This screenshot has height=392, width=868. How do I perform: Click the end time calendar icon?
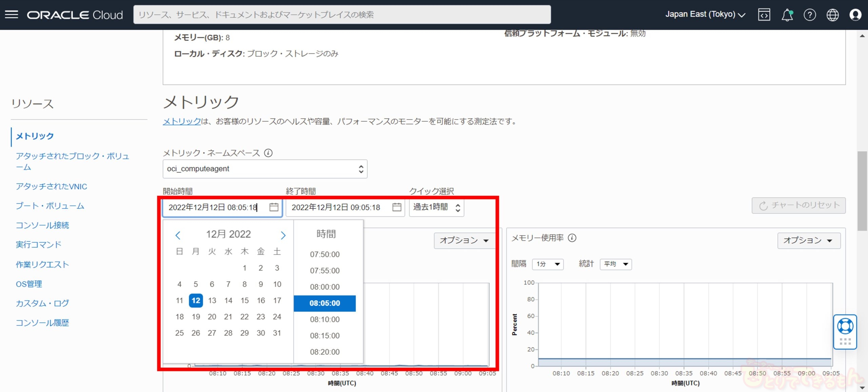click(397, 207)
